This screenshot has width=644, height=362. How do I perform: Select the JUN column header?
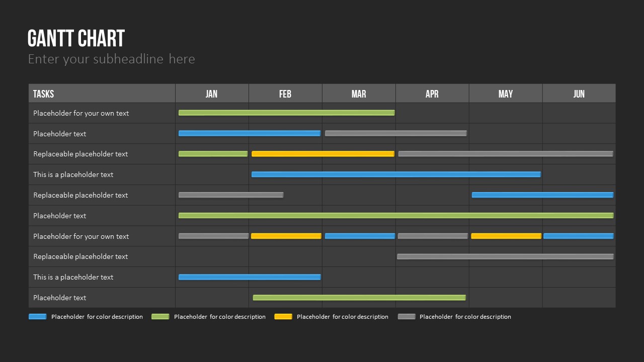(x=579, y=94)
